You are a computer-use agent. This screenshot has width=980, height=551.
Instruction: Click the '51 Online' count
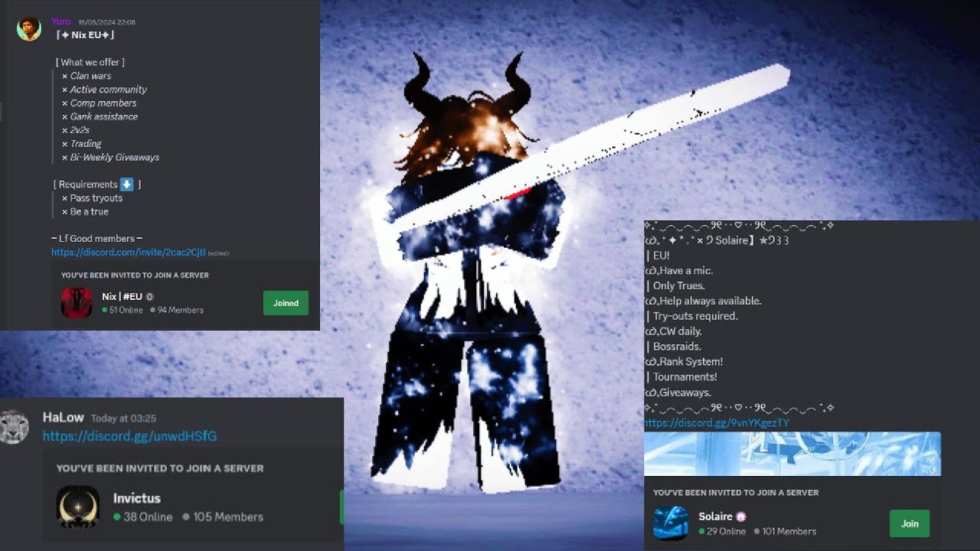(x=122, y=310)
